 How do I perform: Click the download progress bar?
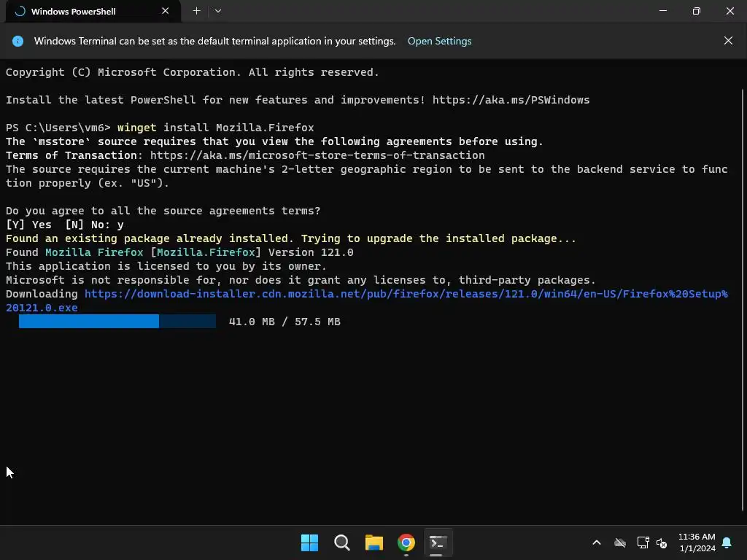(117, 322)
